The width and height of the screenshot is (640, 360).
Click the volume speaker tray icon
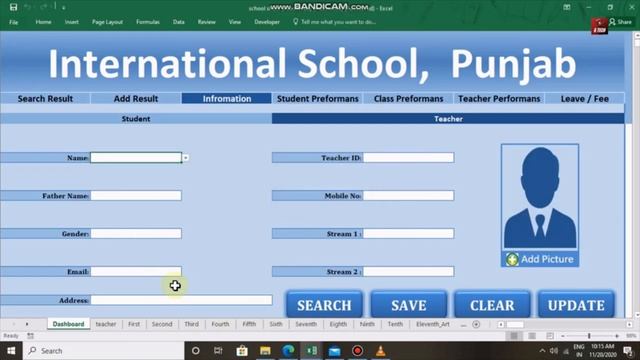(554, 351)
